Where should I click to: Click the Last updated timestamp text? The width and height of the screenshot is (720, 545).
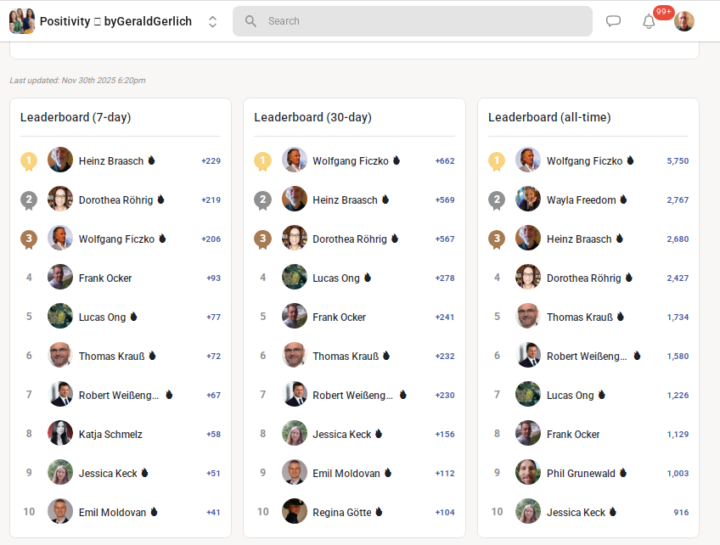point(78,80)
